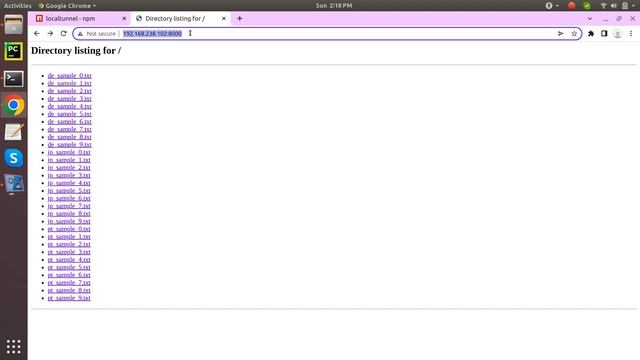Viewport: 640px width, 360px height.
Task: Click the green shield tray icon
Action: [x=587, y=6]
